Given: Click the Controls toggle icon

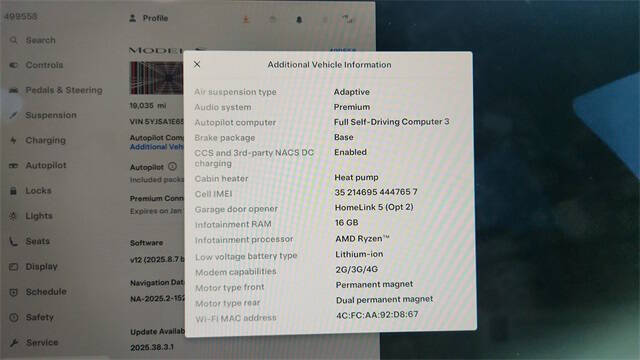Looking at the screenshot, I should click(x=13, y=65).
